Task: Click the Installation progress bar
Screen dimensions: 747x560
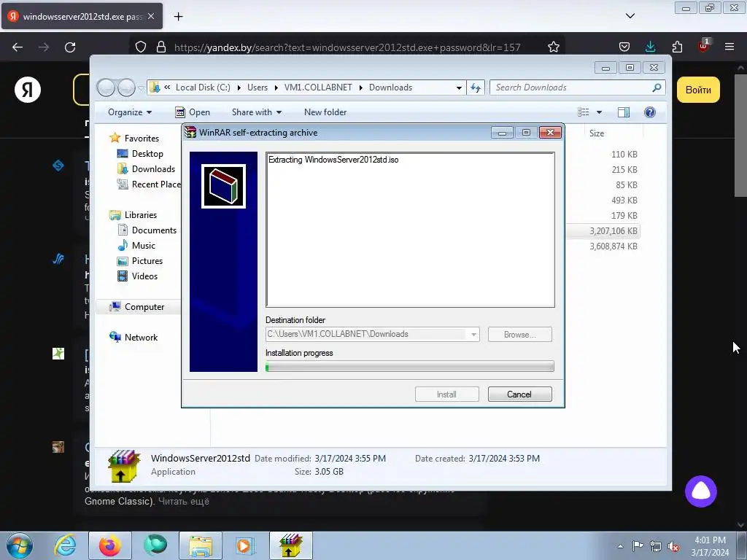Action: tap(410, 366)
